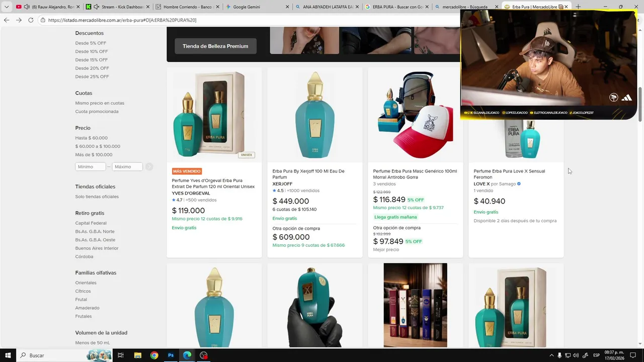Viewport: 644px width, 362px height.
Task: Filter olfactory family Orientales
Action: tap(86, 283)
